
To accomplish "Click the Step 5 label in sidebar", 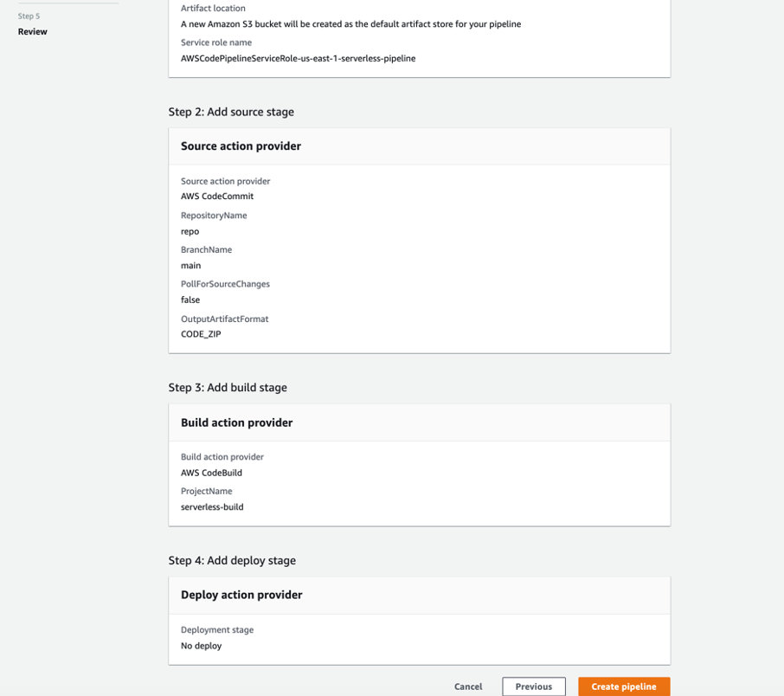I will click(x=29, y=16).
